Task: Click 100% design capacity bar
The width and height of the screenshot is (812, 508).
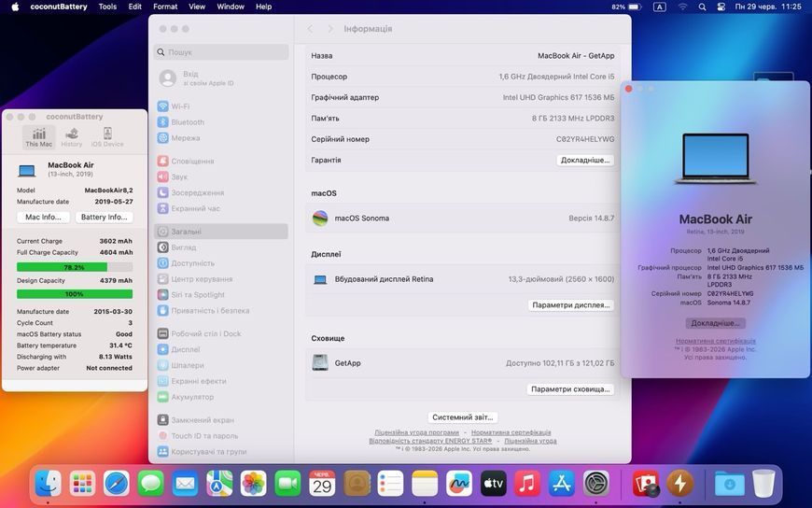Action: [75, 294]
